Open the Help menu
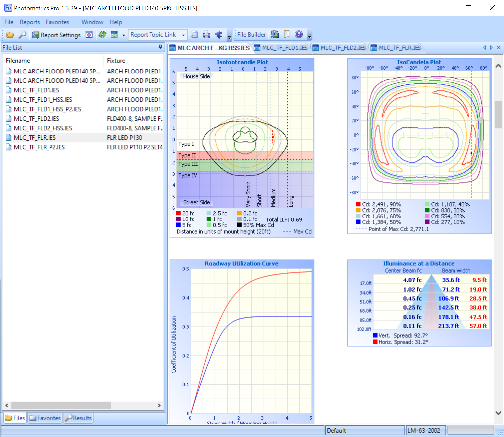 click(x=116, y=22)
